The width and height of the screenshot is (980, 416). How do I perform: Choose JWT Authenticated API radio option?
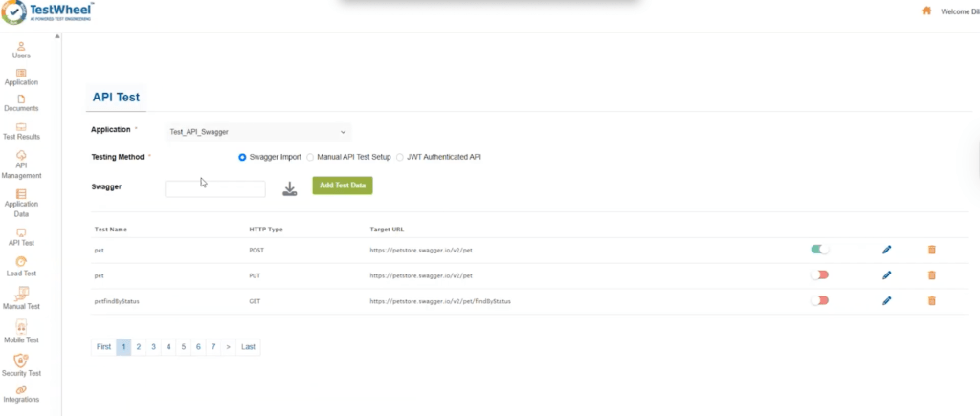point(401,157)
